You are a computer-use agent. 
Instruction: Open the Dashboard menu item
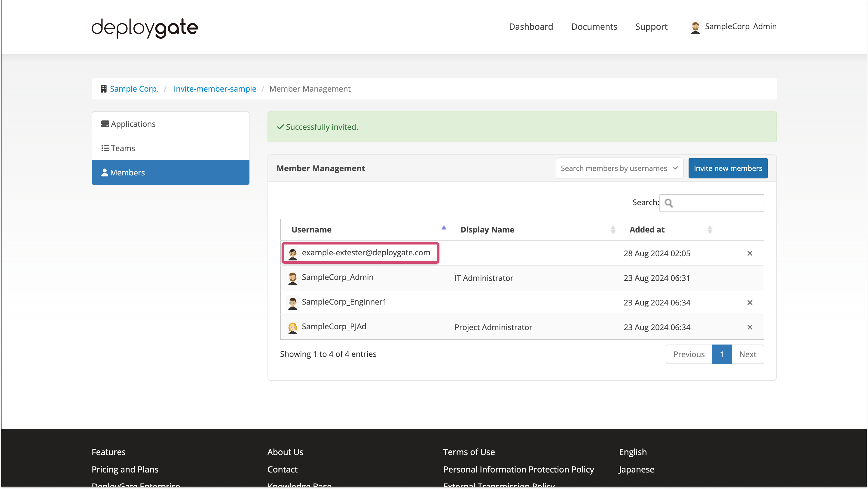tap(531, 27)
